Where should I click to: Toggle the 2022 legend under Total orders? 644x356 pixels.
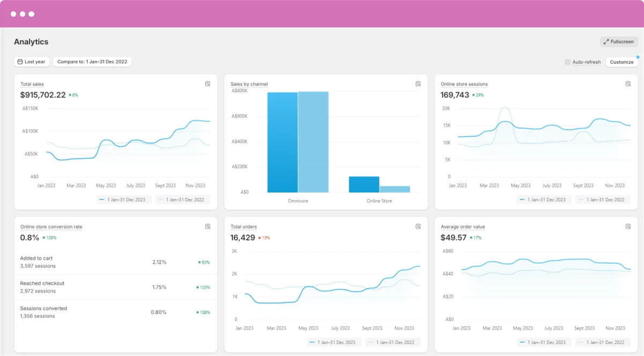click(x=392, y=342)
